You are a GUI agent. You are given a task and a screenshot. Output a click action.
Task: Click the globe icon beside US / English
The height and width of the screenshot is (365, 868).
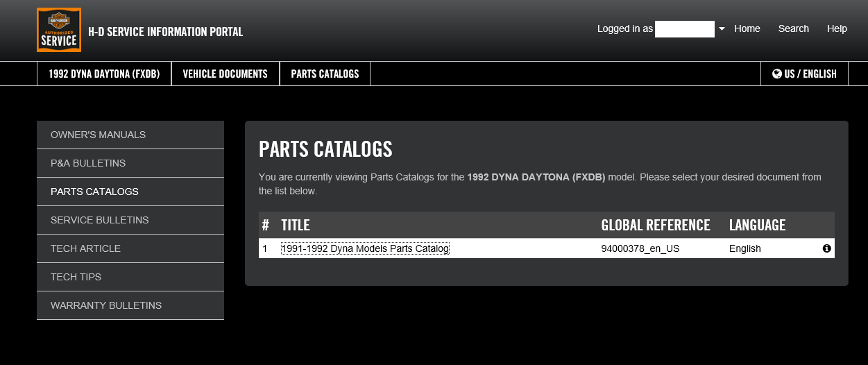pos(777,74)
